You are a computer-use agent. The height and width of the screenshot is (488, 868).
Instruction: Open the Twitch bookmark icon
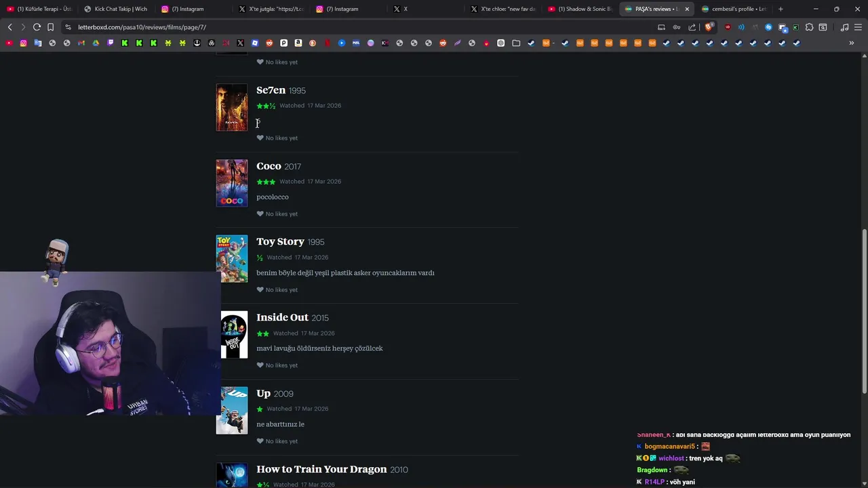111,43
